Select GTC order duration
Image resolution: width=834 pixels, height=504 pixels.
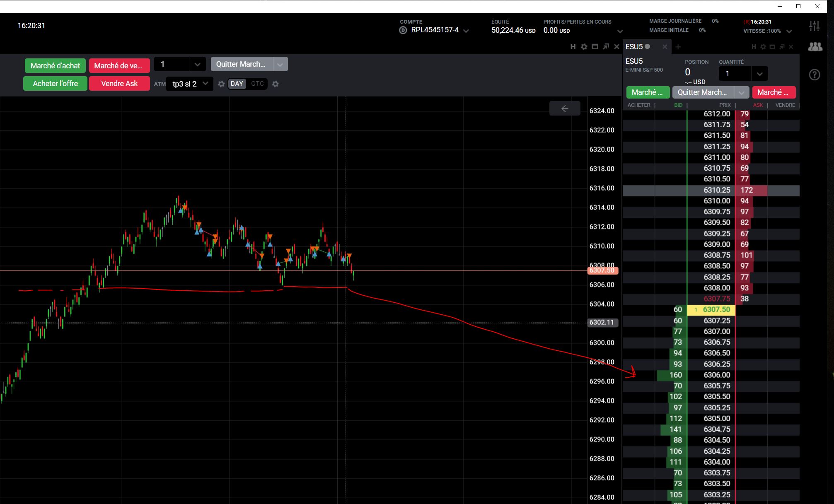tap(257, 84)
